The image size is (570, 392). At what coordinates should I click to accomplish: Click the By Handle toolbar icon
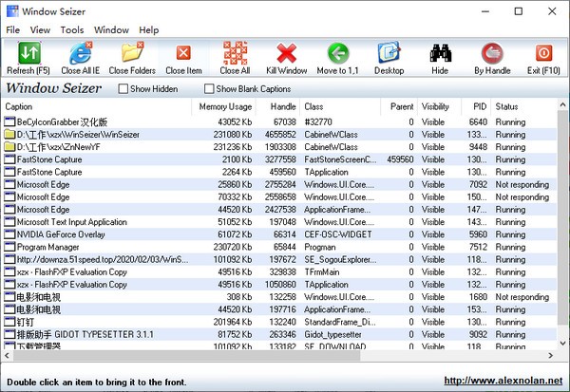coord(492,53)
